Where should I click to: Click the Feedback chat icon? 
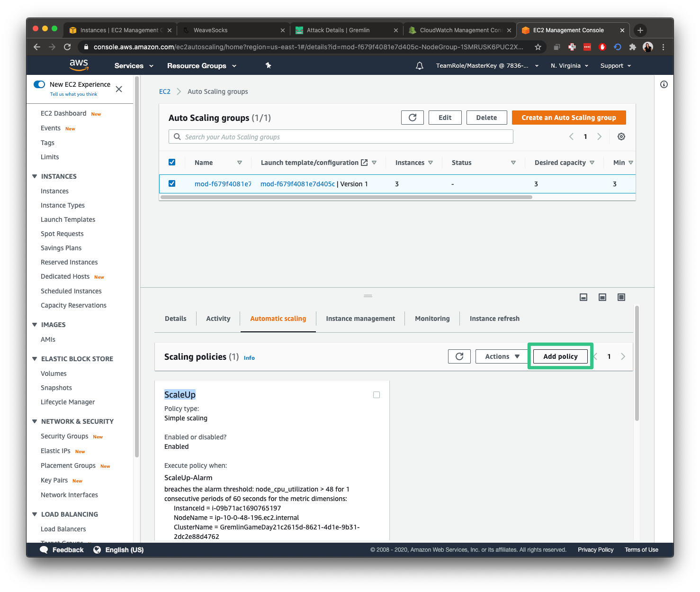tap(44, 550)
